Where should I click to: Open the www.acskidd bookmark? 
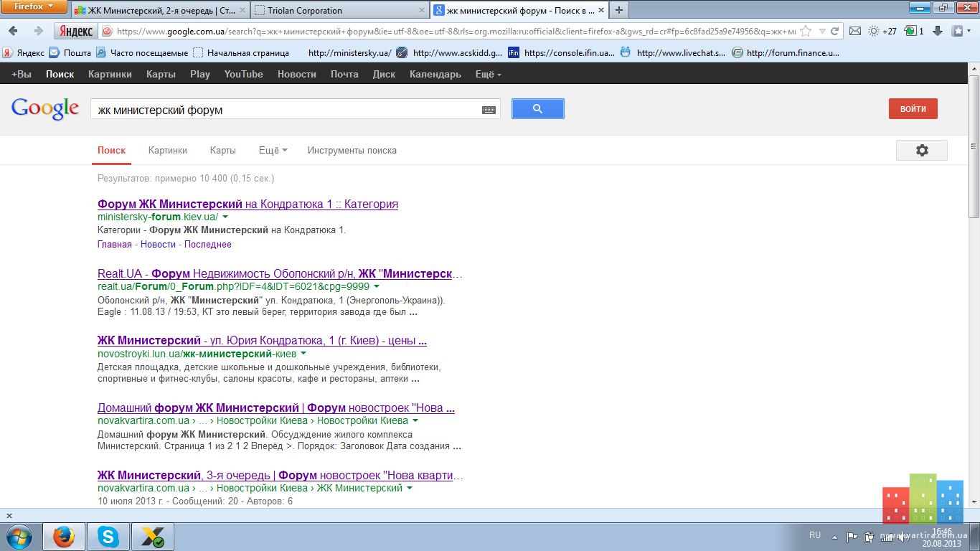pyautogui.click(x=450, y=52)
